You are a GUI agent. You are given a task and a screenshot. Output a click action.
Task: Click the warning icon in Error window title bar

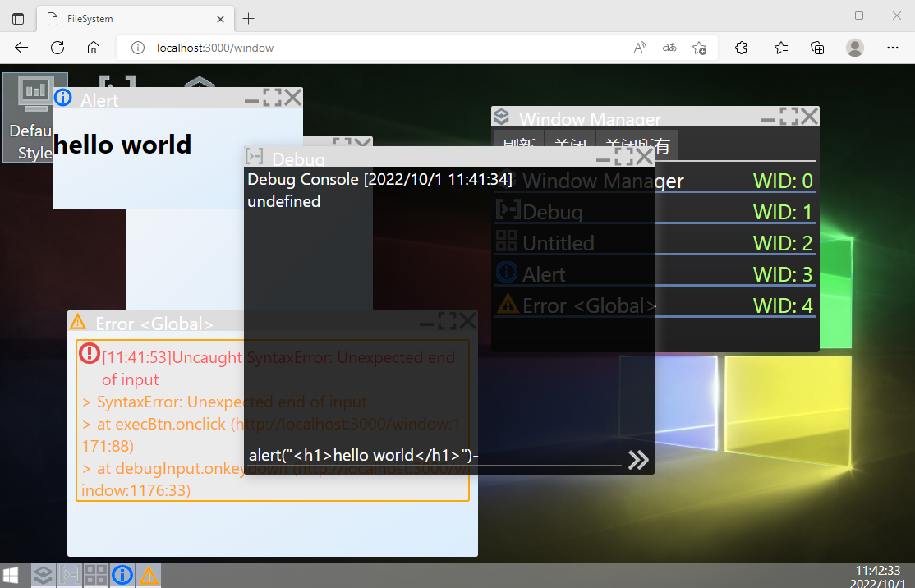pyautogui.click(x=78, y=322)
